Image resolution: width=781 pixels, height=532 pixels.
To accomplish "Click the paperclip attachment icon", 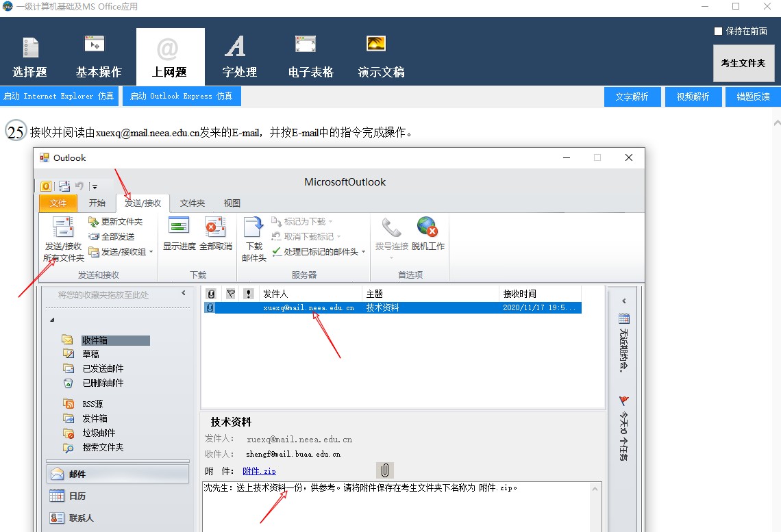I will click(384, 470).
